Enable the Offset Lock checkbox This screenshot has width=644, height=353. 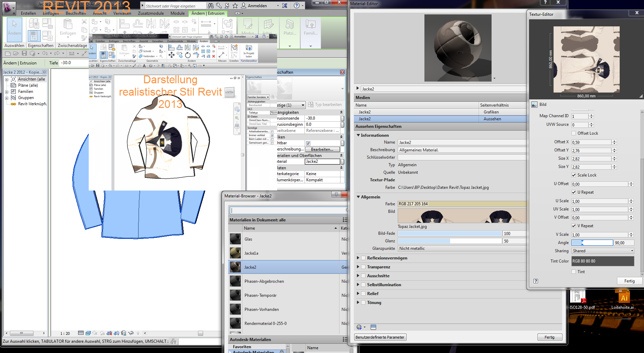click(574, 133)
